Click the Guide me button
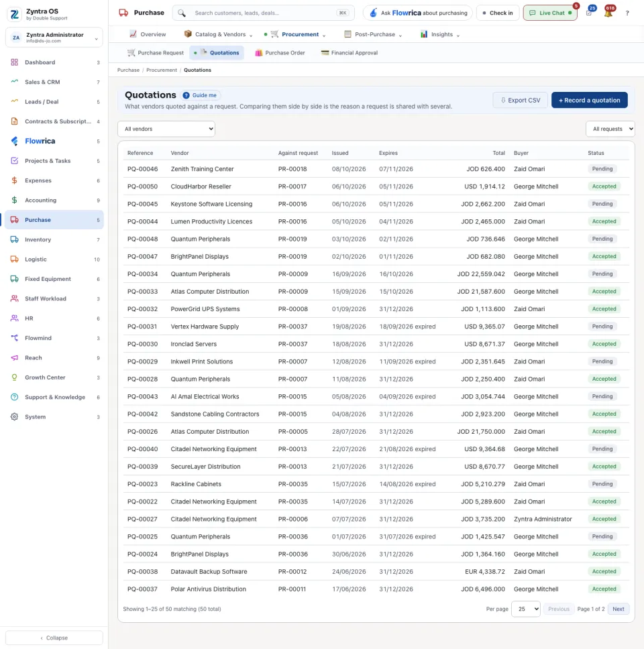The height and width of the screenshot is (649, 644). coord(200,95)
